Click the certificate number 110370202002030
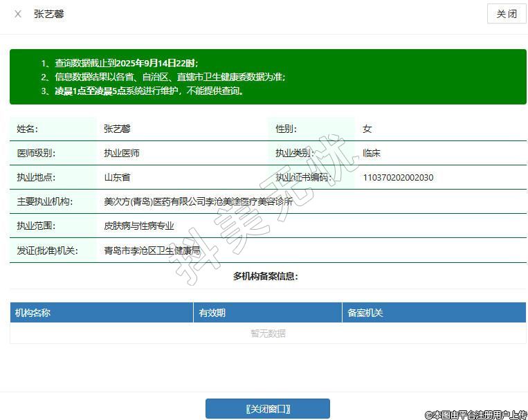528x420 pixels. pos(398,178)
